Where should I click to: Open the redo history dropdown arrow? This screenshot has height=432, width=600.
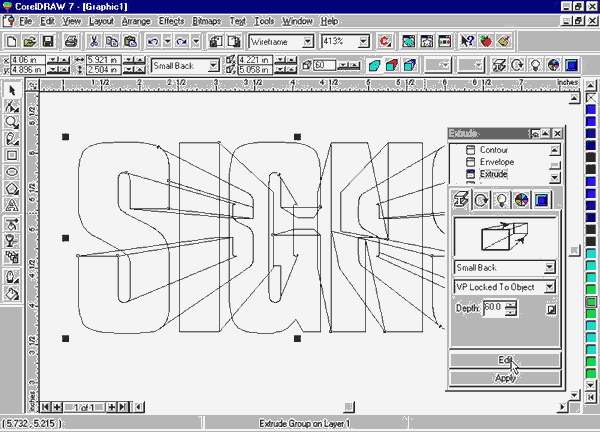click(196, 41)
